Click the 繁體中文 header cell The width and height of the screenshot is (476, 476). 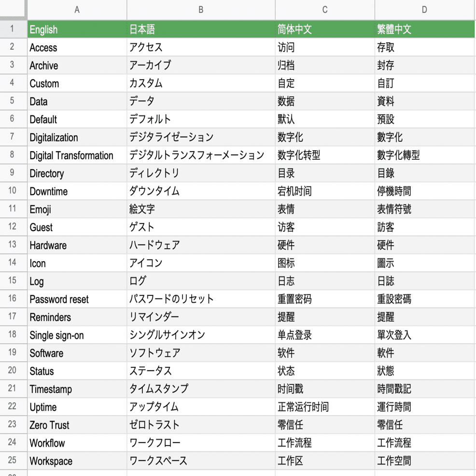tap(424, 29)
